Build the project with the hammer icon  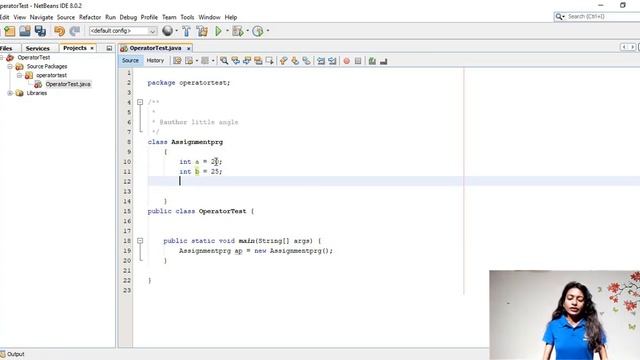coord(187,31)
